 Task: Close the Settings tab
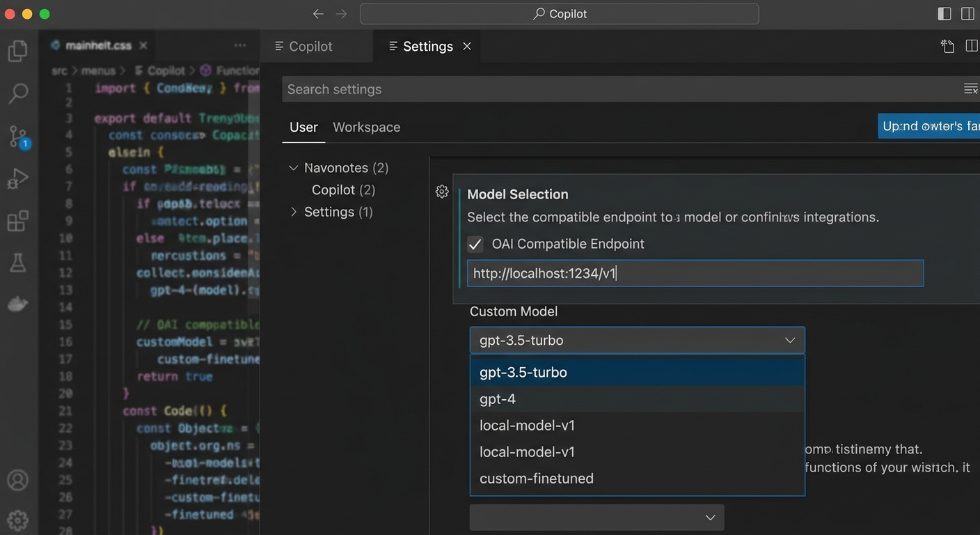point(467,46)
